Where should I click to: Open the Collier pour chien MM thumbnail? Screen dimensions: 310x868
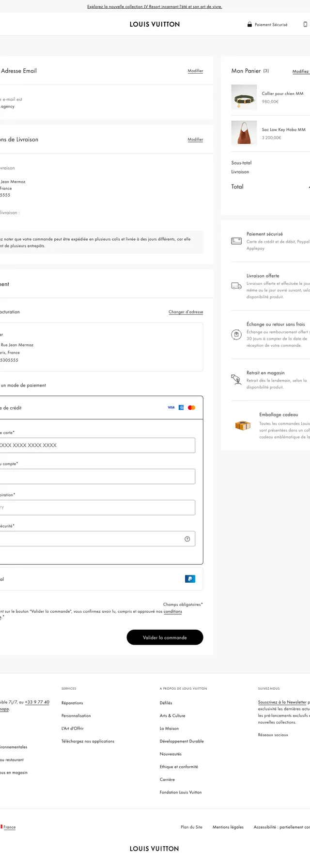point(244,97)
